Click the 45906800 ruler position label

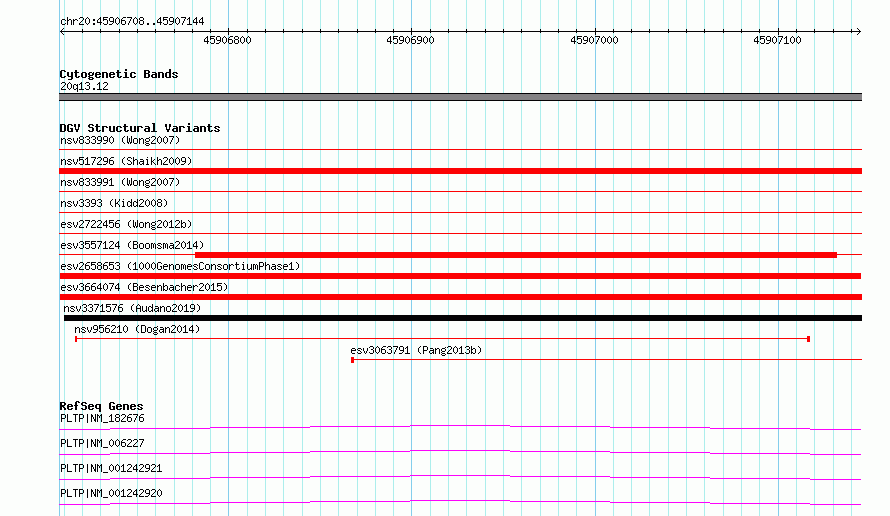[x=227, y=40]
